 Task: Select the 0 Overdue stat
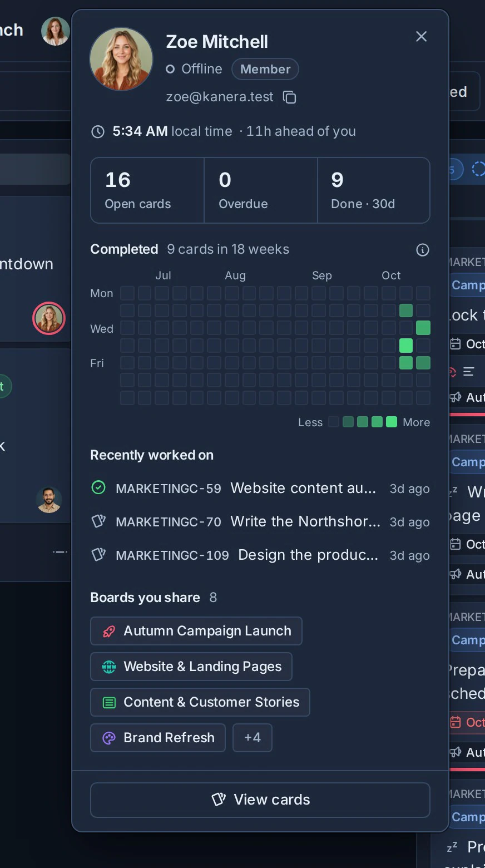pyautogui.click(x=261, y=190)
